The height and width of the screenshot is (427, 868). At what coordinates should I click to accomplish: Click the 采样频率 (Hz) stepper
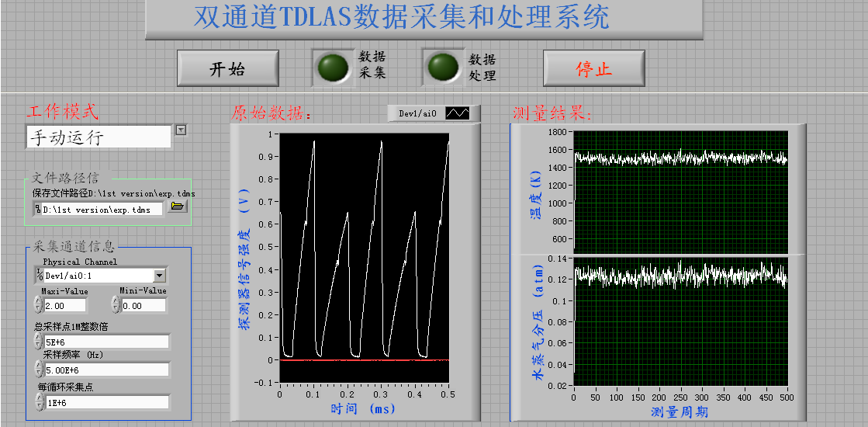tap(38, 370)
